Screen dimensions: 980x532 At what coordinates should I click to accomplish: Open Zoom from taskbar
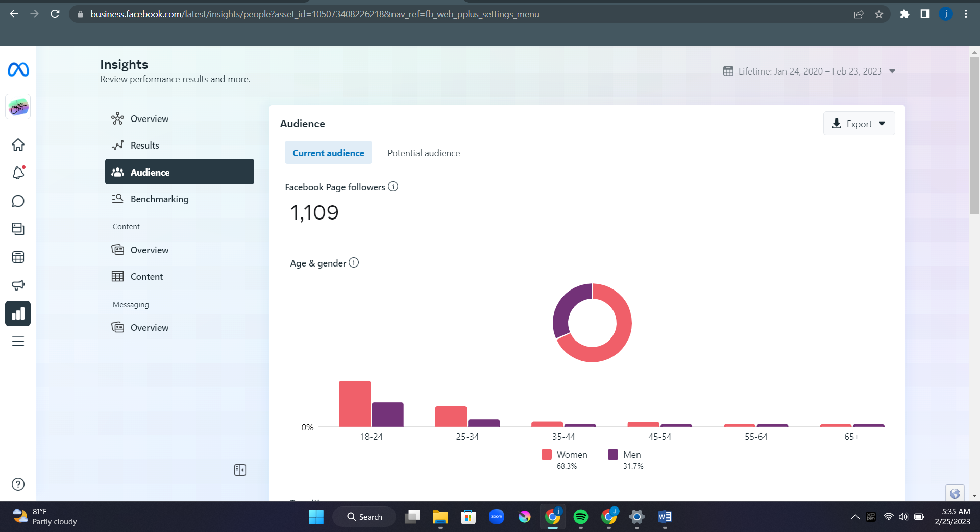tap(496, 517)
